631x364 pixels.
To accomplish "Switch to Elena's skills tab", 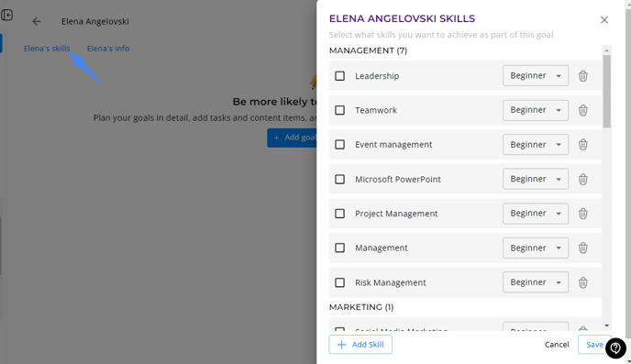I will click(x=47, y=49).
